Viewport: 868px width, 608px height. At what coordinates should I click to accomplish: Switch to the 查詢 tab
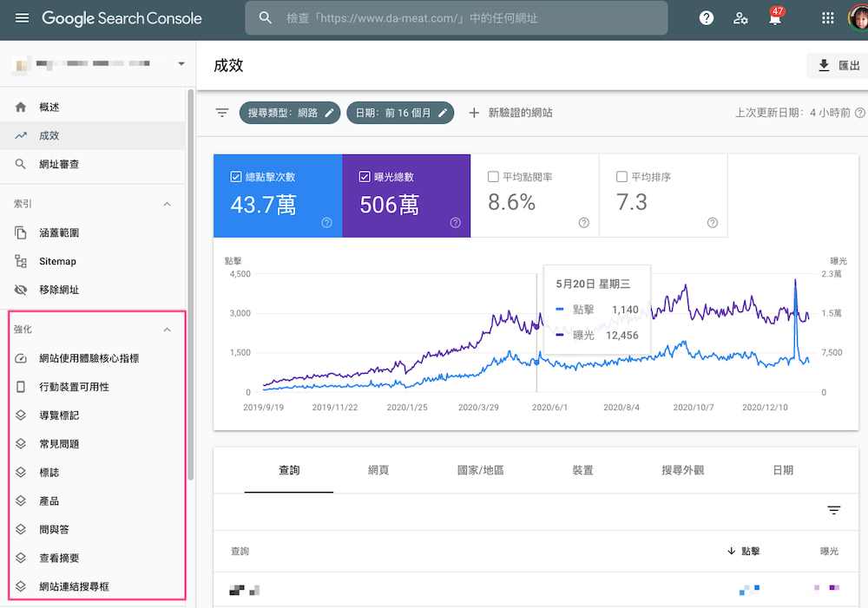[289, 470]
